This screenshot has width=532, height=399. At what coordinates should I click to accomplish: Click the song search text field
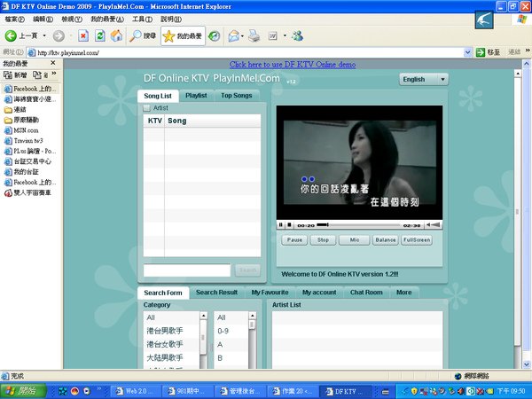click(x=187, y=270)
